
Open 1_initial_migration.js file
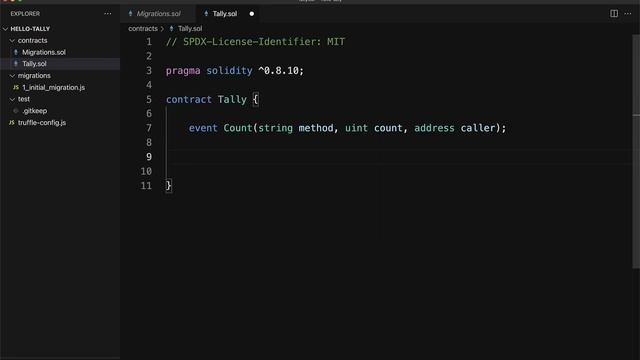tap(53, 87)
